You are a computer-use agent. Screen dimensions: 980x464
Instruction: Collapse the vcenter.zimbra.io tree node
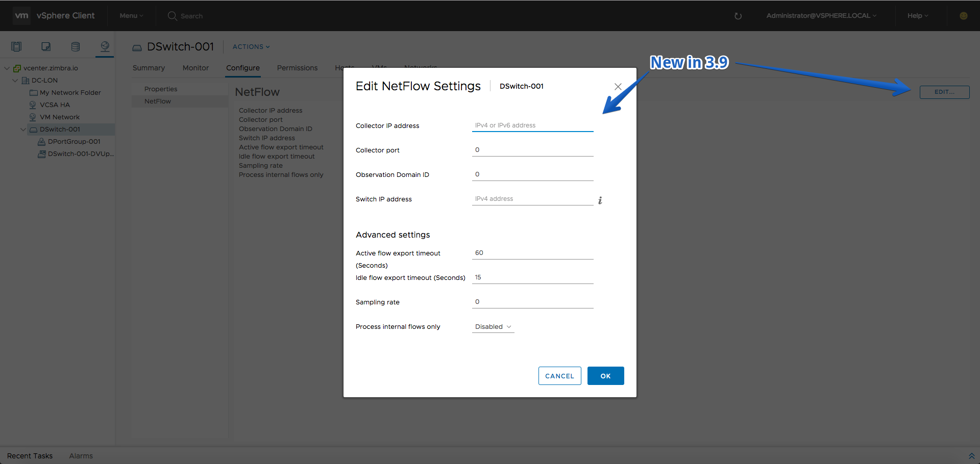[7, 68]
